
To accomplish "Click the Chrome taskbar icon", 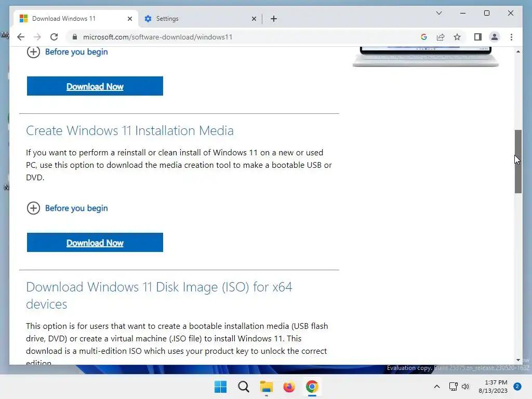I will click(x=312, y=387).
